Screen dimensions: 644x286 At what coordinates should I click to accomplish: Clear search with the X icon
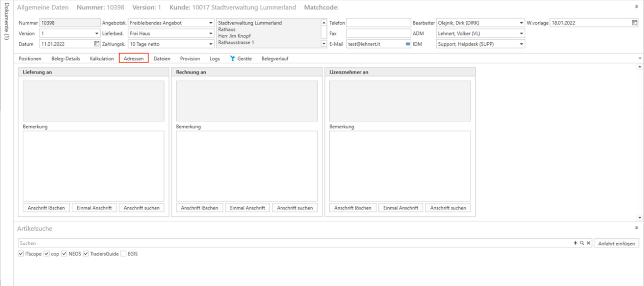pyautogui.click(x=588, y=243)
